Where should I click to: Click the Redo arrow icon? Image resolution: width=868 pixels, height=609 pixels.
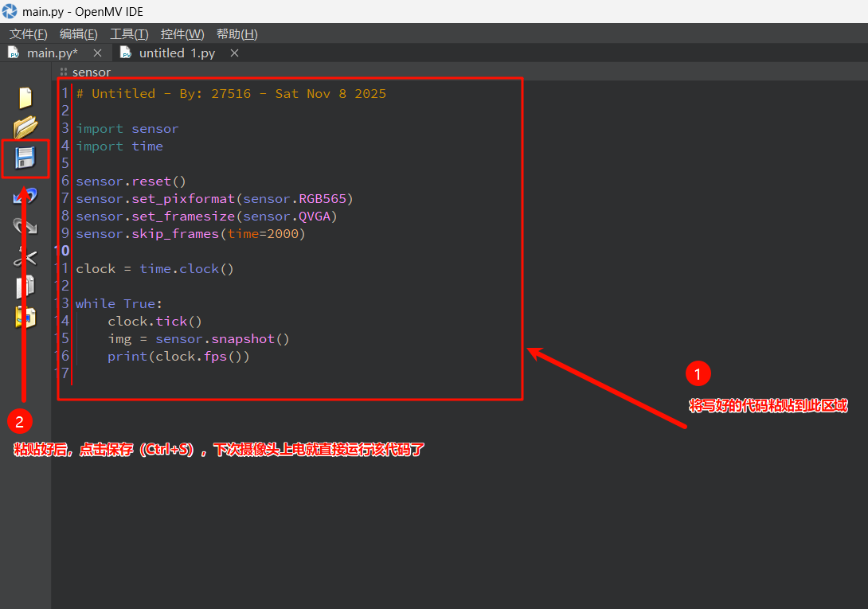click(25, 225)
